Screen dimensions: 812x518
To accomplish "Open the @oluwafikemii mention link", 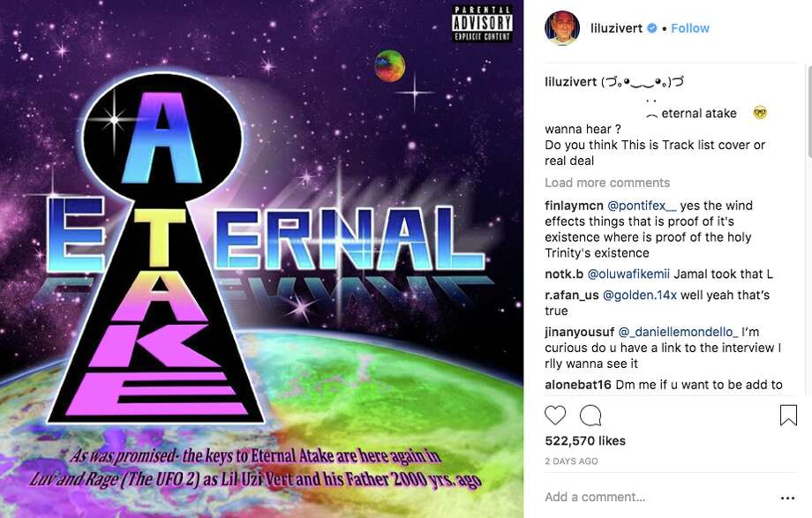I will [x=628, y=274].
